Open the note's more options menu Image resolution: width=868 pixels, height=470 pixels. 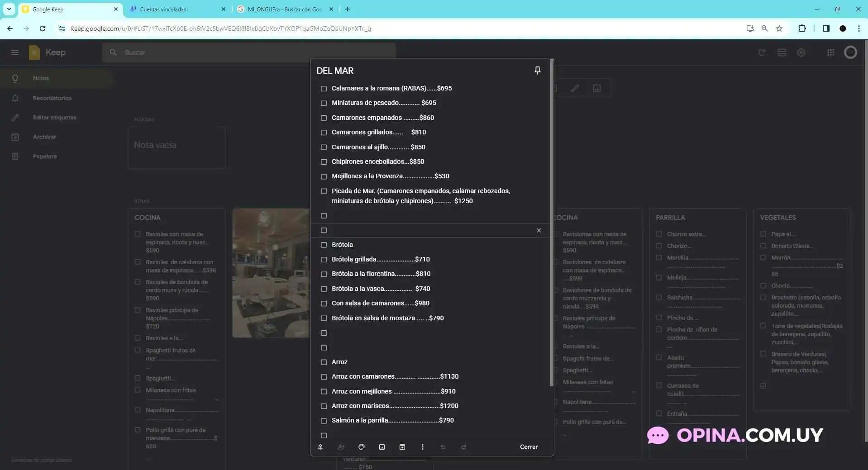(423, 447)
